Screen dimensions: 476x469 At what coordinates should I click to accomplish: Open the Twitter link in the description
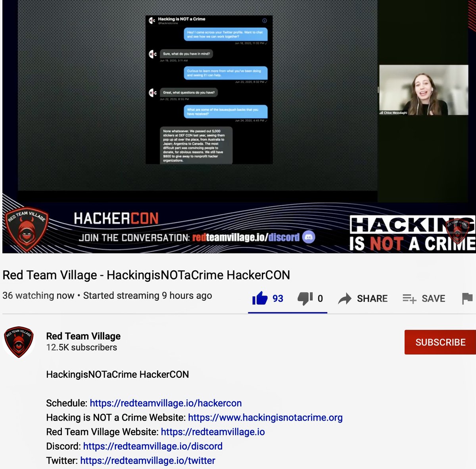[x=147, y=460]
